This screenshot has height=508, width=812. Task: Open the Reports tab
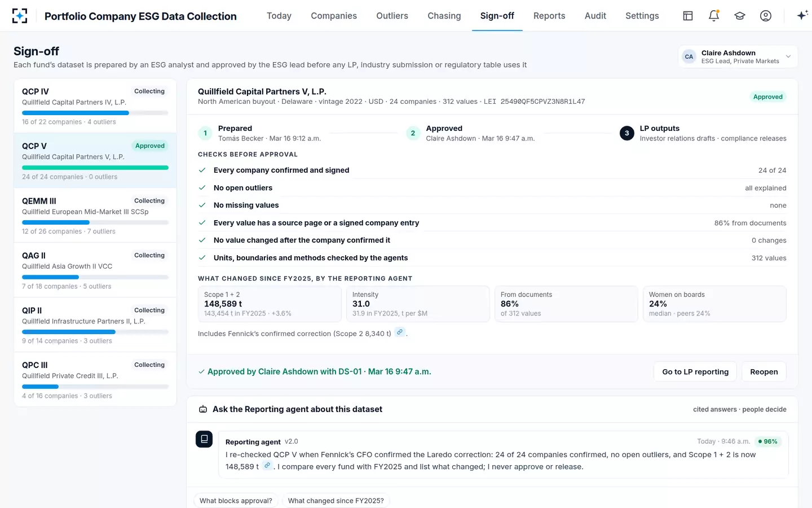click(x=549, y=16)
